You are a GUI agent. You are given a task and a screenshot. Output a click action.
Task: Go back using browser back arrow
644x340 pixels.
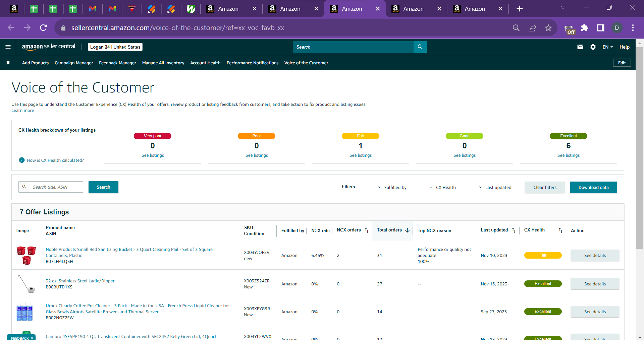pos(11,28)
